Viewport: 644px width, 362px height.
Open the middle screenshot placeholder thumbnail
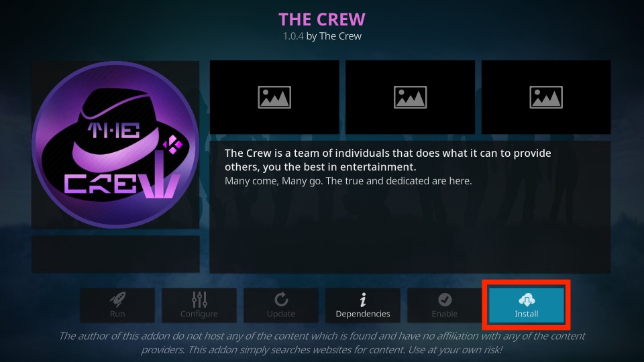[411, 97]
